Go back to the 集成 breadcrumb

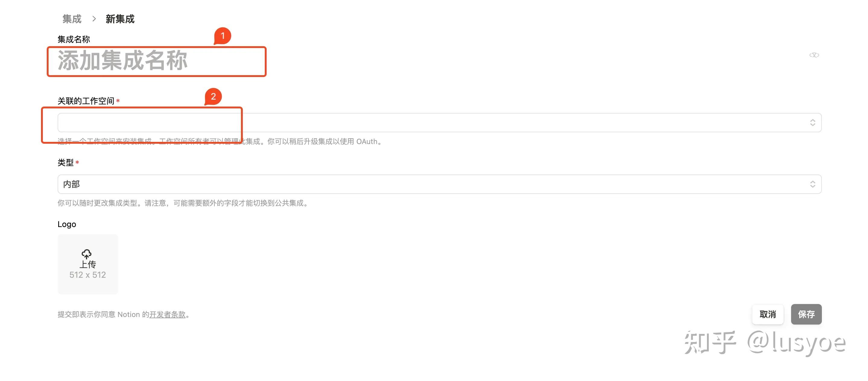pos(72,19)
